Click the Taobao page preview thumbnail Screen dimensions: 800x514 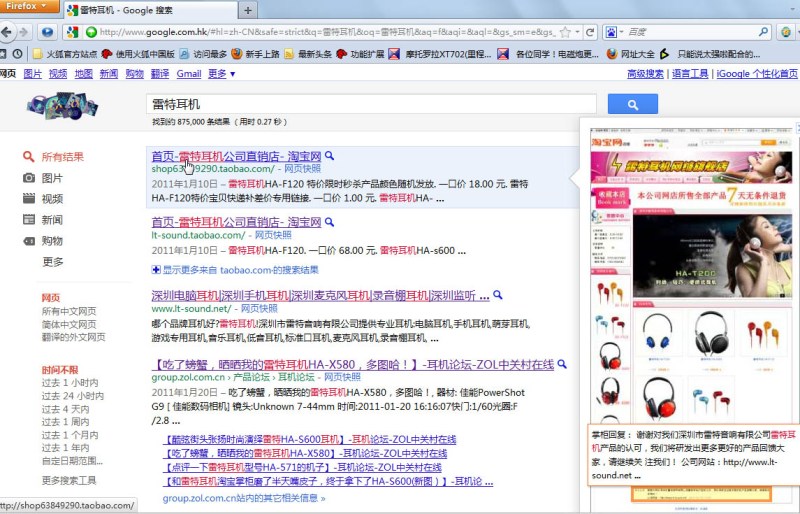click(x=690, y=270)
